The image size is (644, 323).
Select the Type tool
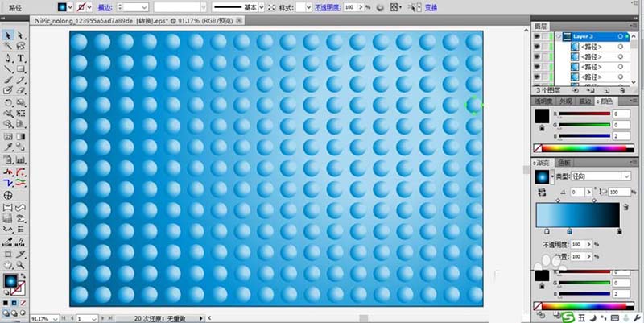click(x=21, y=59)
